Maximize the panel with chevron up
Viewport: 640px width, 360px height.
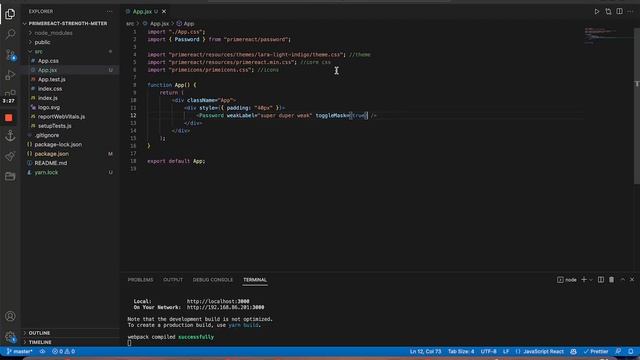click(x=622, y=280)
